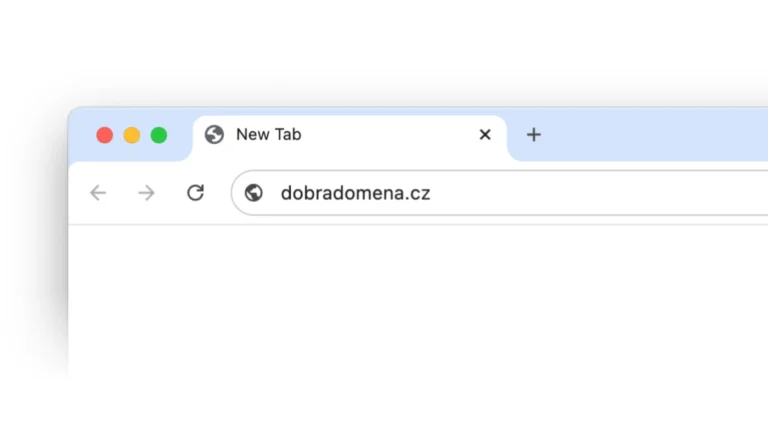This screenshot has height=439, width=768.
Task: View site information via address bar globe
Action: [254, 193]
